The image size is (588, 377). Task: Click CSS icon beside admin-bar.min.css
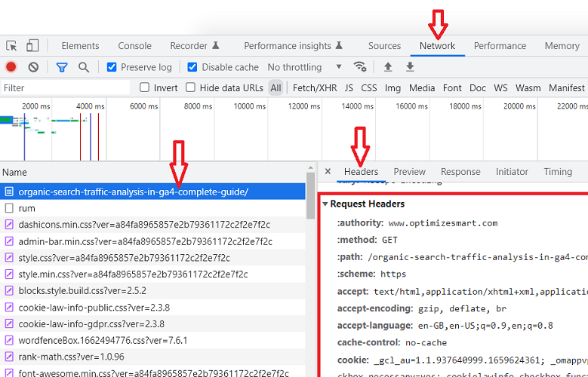click(9, 241)
